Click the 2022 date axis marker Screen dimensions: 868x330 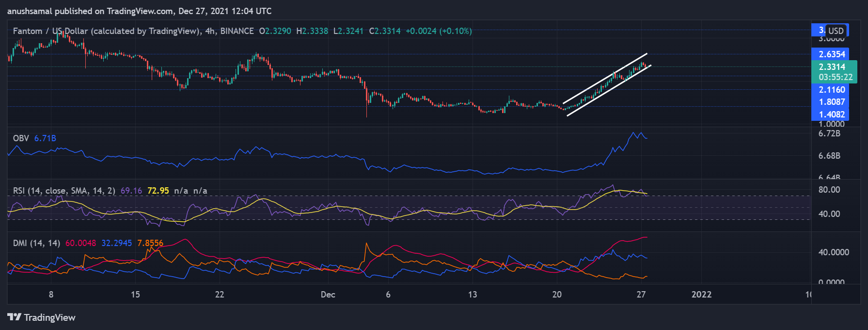[701, 295]
